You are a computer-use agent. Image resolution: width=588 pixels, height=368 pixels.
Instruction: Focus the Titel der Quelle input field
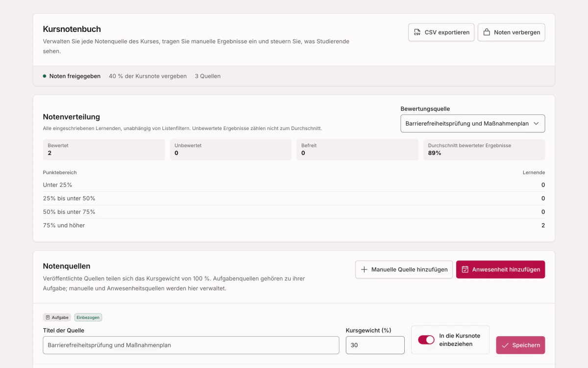coord(191,345)
